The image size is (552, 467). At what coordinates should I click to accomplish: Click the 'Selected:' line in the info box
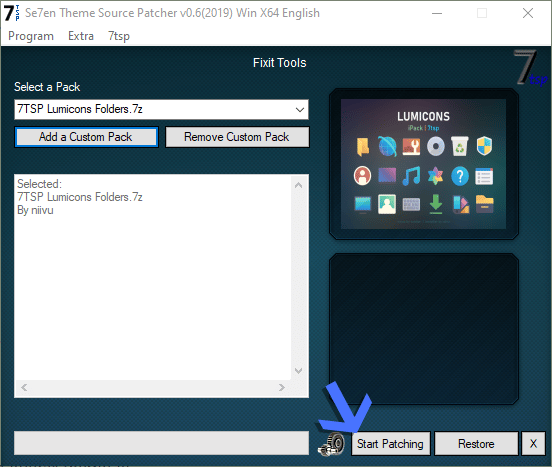39,184
